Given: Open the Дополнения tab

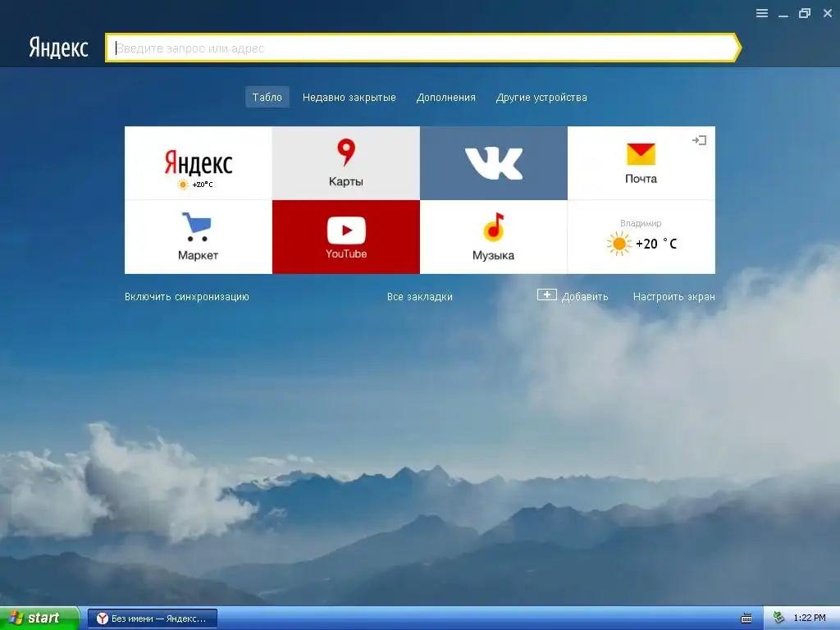Looking at the screenshot, I should (445, 97).
